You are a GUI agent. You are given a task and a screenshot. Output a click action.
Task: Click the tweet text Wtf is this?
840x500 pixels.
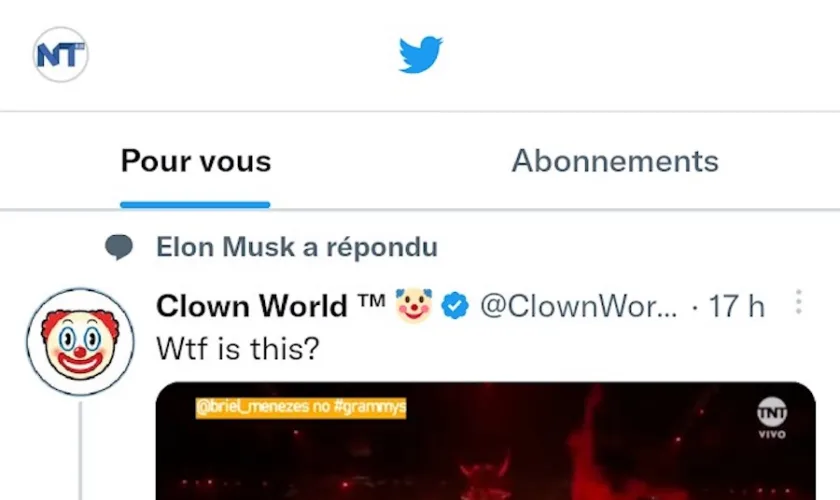pos(236,349)
